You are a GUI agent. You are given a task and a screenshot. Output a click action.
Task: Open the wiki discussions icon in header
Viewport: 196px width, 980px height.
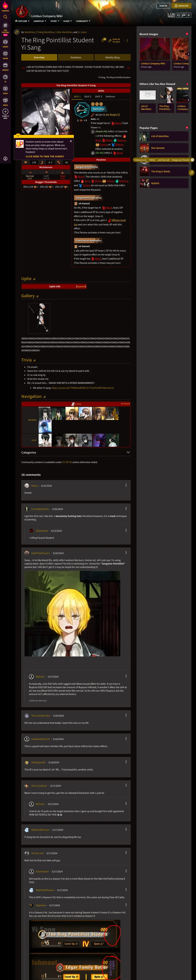tap(183, 15)
